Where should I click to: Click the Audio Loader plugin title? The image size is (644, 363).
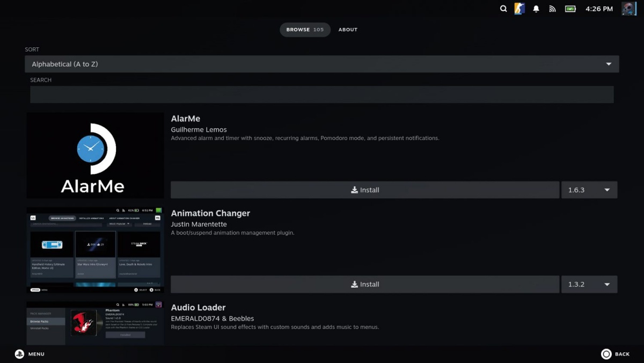(x=198, y=308)
